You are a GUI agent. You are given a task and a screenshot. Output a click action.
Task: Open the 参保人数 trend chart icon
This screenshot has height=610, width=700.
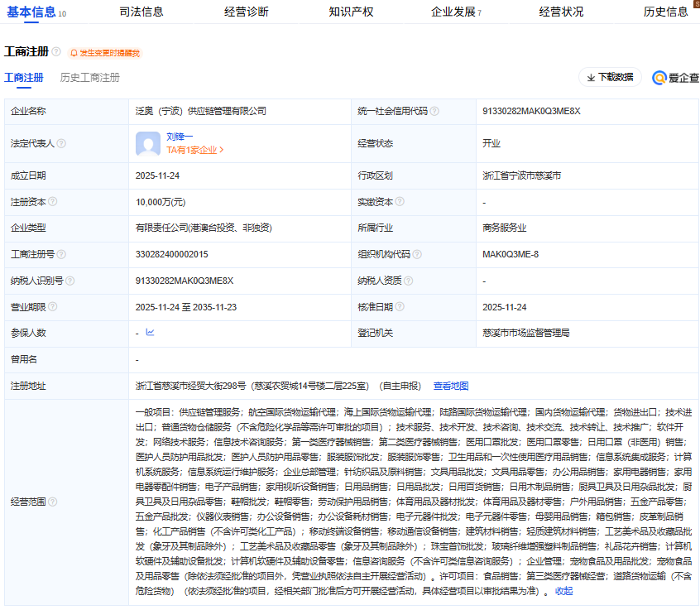(x=150, y=332)
